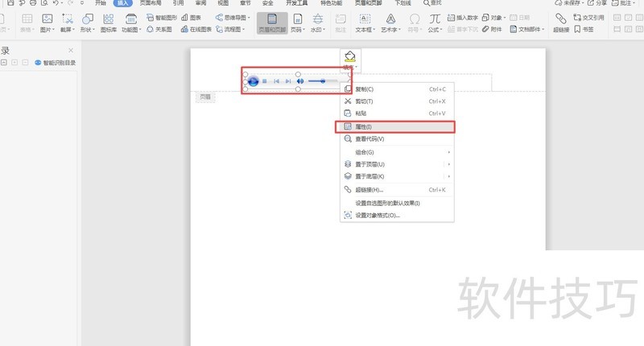Click the 分享 (Share) button
The image size is (644, 346).
pos(598,3)
